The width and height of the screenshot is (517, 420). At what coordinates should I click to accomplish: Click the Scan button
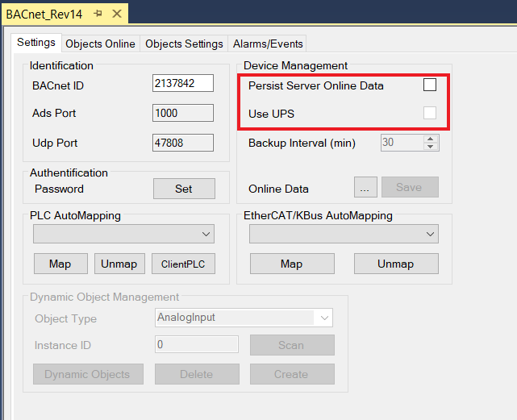pyautogui.click(x=292, y=345)
